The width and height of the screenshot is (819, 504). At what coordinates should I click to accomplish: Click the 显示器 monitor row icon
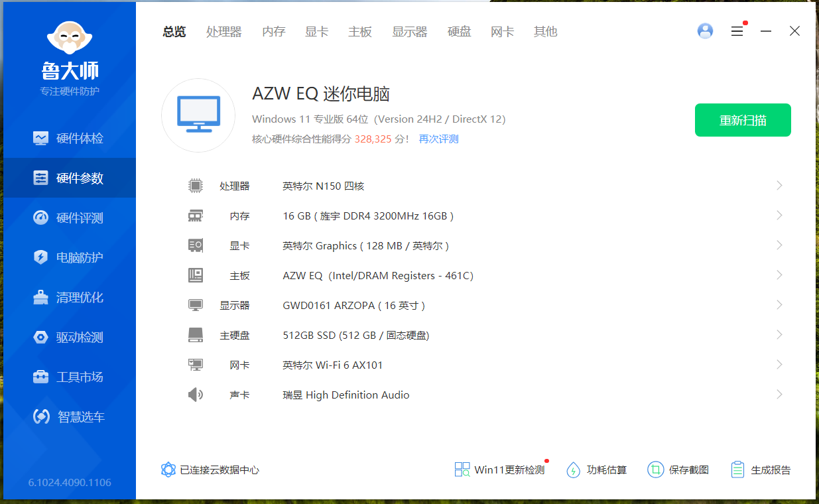click(195, 305)
